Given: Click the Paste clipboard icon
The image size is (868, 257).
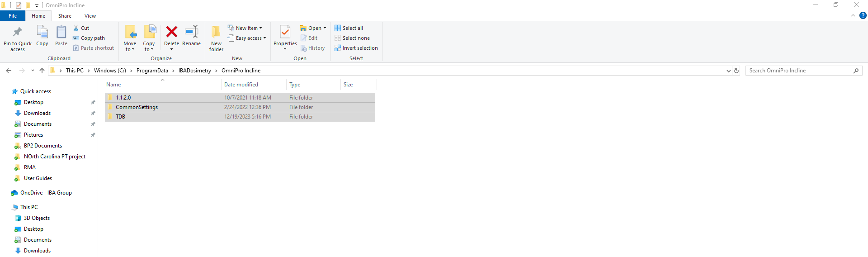Looking at the screenshot, I should pyautogui.click(x=61, y=33).
